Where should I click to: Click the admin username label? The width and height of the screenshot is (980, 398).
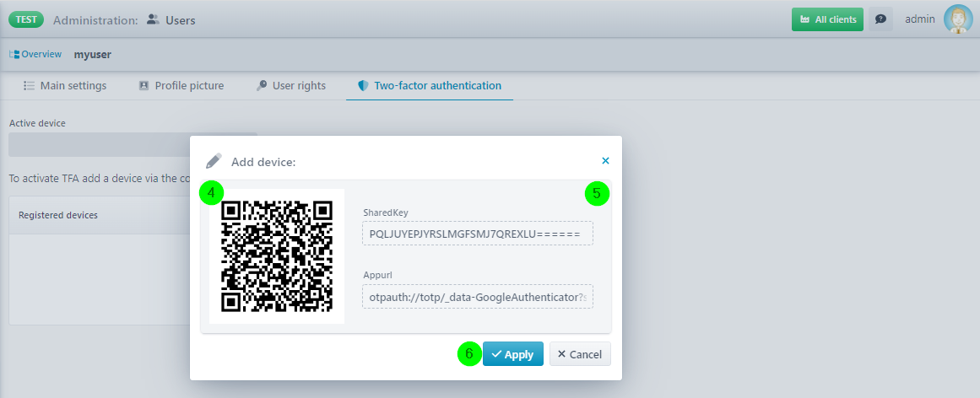(x=920, y=19)
